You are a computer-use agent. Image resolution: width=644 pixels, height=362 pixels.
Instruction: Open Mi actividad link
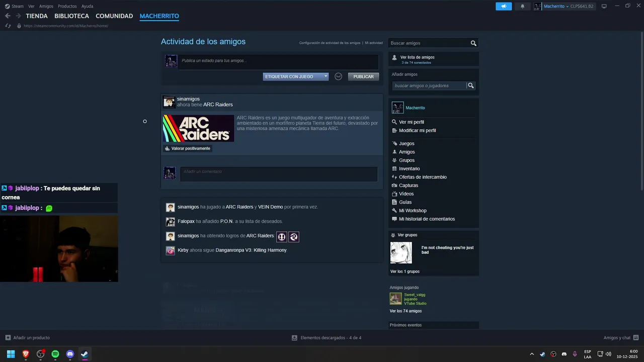pyautogui.click(x=374, y=43)
